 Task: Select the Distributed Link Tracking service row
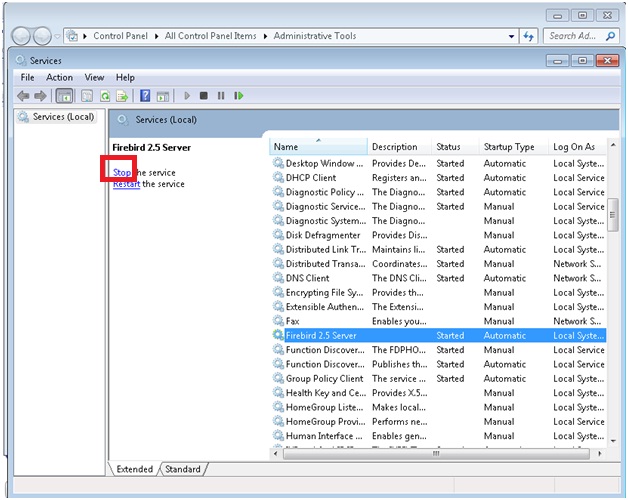pyautogui.click(x=439, y=249)
